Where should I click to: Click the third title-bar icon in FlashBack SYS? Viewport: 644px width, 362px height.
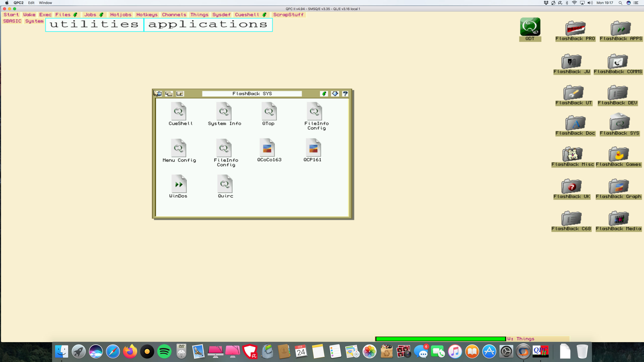click(x=180, y=94)
